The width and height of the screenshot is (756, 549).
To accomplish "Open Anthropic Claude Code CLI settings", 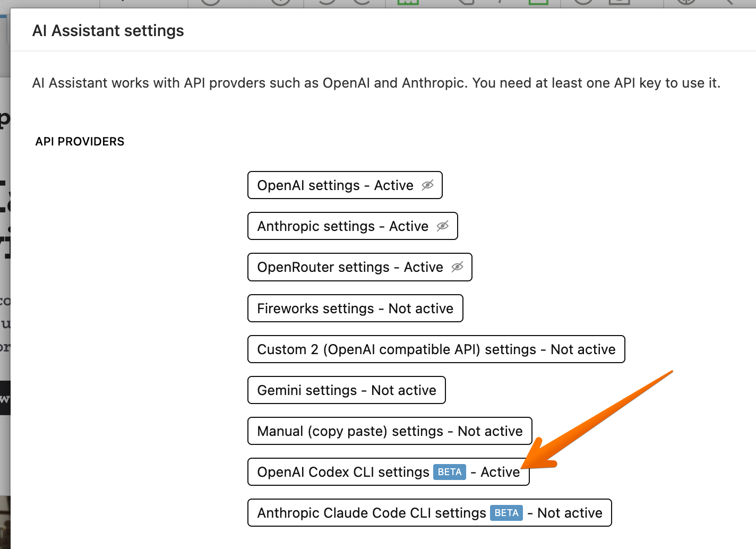I will tap(372, 513).
